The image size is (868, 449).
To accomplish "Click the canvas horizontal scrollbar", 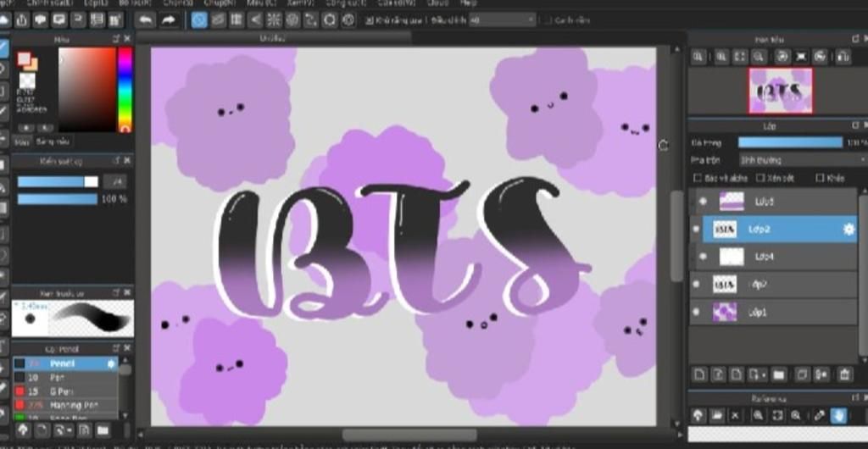I will coord(409,435).
